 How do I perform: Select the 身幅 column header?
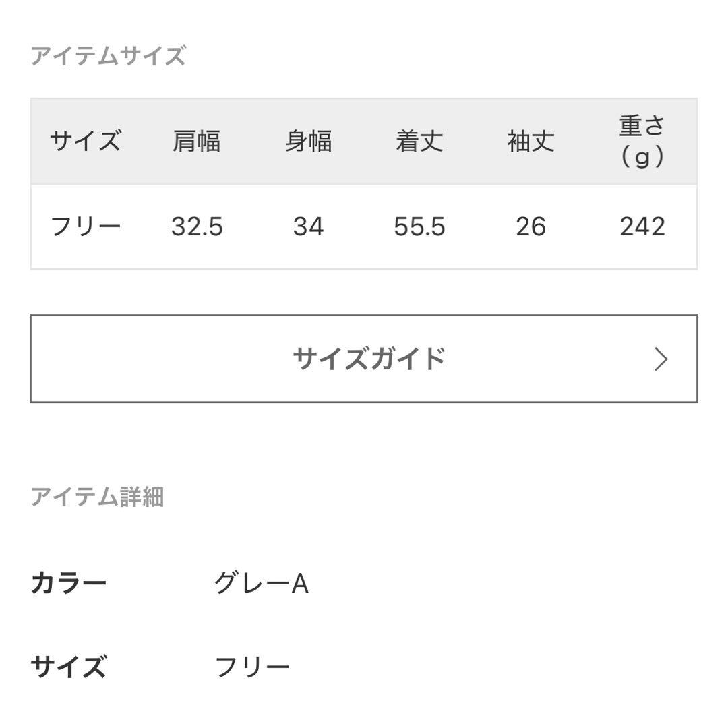tap(309, 140)
